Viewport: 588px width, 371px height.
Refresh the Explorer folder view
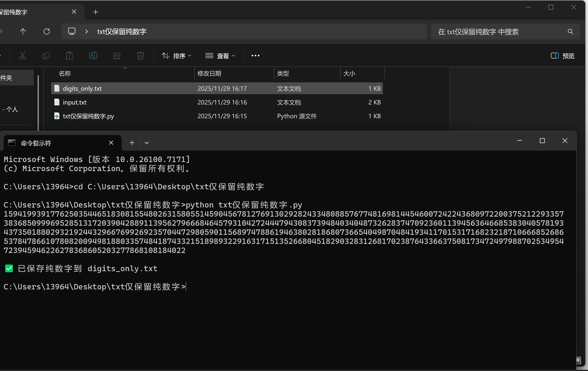(x=47, y=31)
